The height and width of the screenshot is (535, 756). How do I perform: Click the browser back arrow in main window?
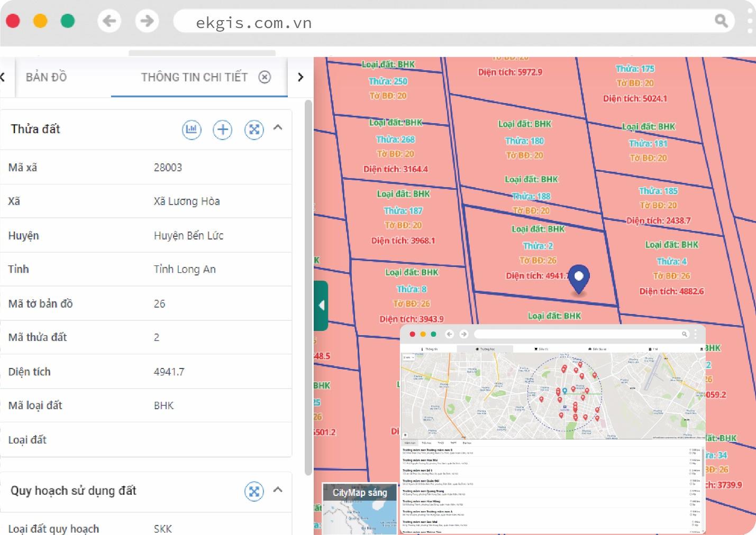[110, 21]
